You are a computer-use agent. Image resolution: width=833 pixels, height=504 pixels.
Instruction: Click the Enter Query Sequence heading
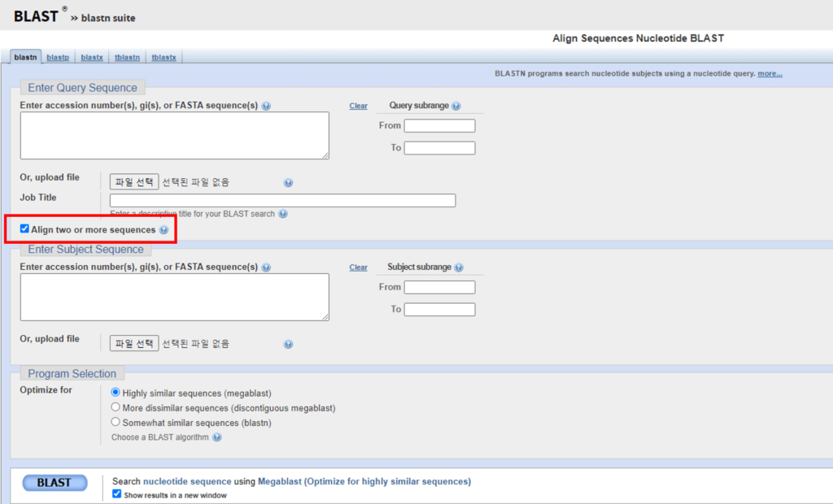click(82, 88)
